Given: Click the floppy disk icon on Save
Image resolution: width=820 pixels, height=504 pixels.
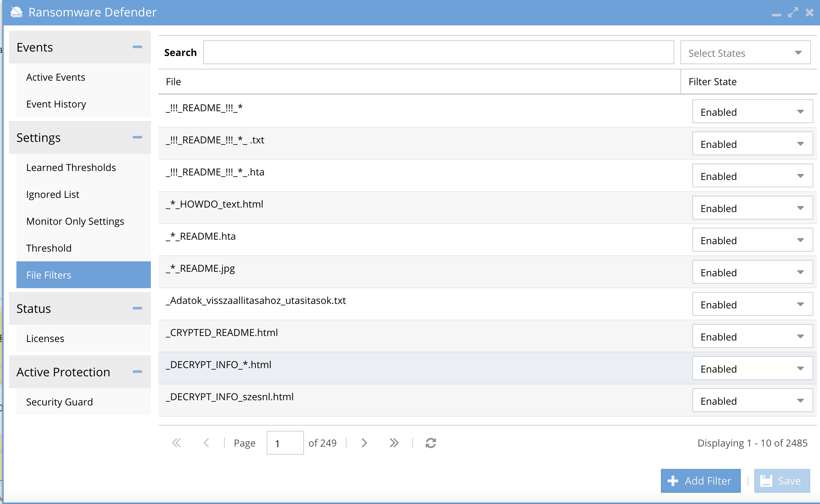Looking at the screenshot, I should 767,481.
